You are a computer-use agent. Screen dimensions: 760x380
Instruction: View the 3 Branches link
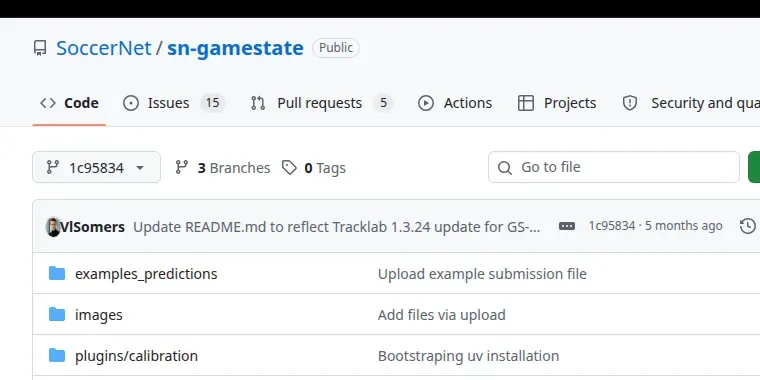point(222,168)
